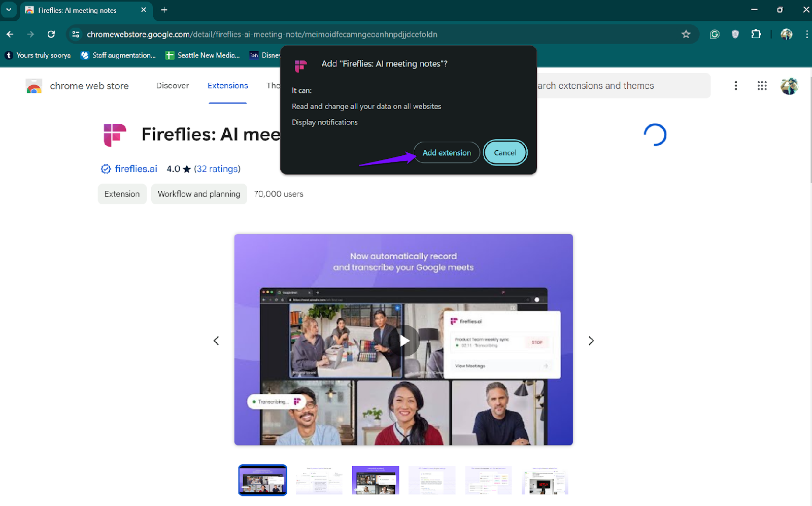The width and height of the screenshot is (812, 506).
Task: Go back to the previous page
Action: (10, 34)
